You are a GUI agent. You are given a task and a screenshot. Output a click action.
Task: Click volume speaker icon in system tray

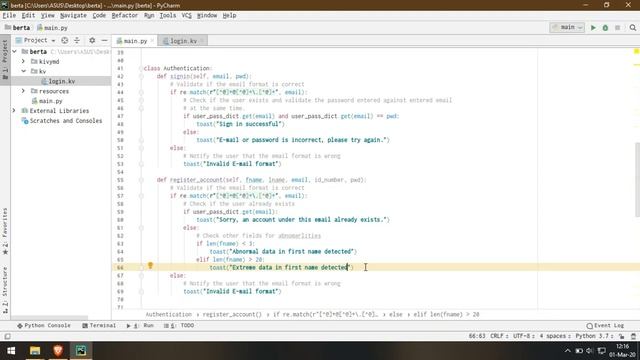589,351
